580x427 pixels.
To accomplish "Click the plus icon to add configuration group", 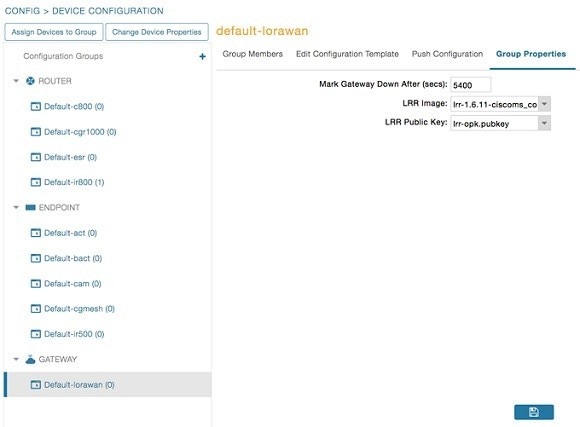I will (x=202, y=57).
